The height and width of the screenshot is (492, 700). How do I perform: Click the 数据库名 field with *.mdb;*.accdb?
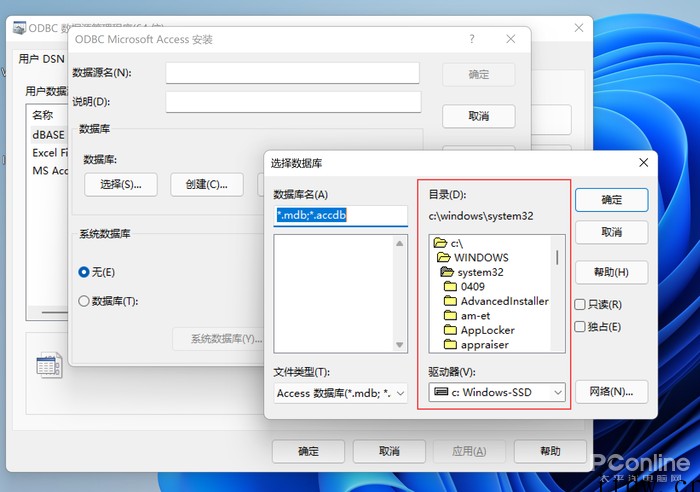341,215
